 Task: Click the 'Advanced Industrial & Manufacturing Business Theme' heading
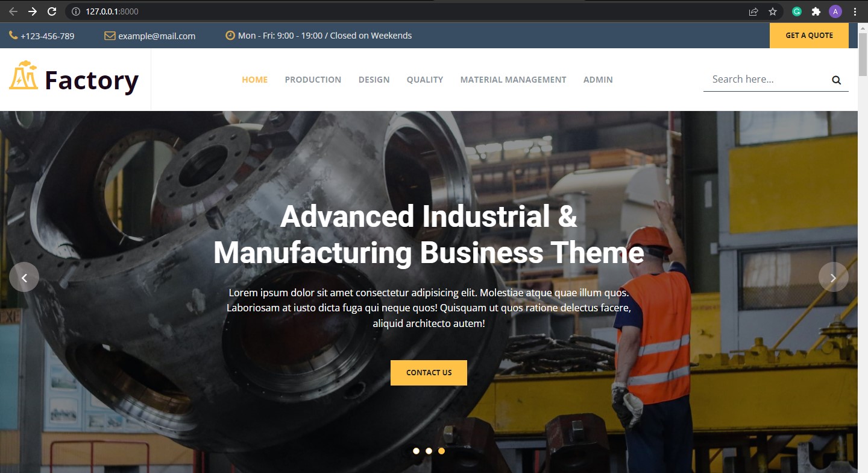coord(429,235)
